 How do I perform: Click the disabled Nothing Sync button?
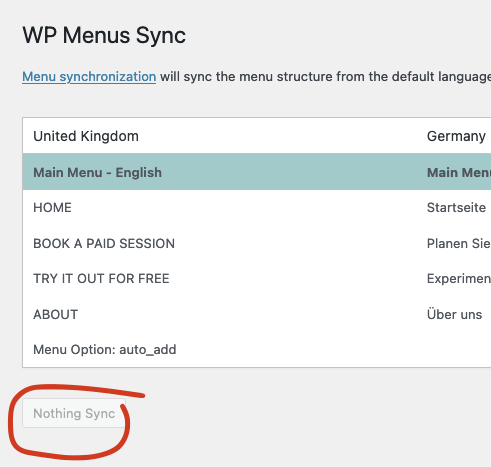pos(74,413)
